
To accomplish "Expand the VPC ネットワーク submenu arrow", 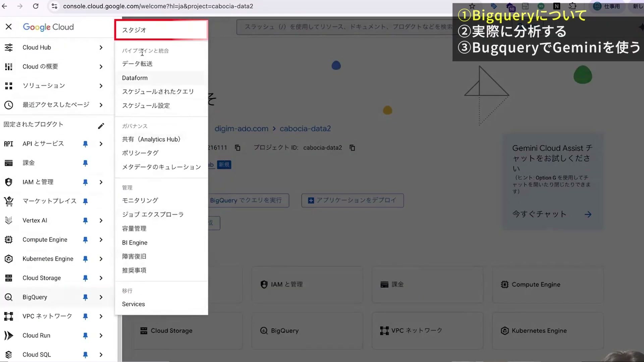I will [x=101, y=316].
